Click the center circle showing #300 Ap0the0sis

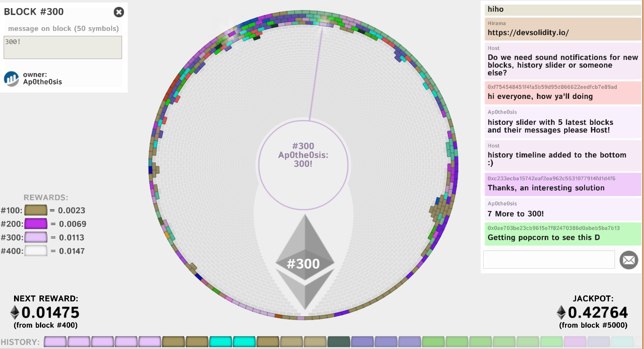(x=303, y=166)
